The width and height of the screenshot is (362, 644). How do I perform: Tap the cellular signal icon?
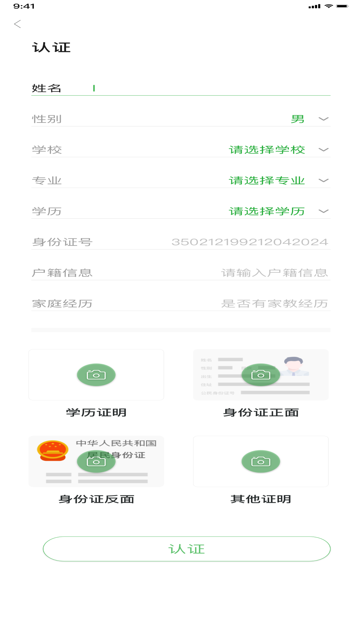pyautogui.click(x=314, y=6)
